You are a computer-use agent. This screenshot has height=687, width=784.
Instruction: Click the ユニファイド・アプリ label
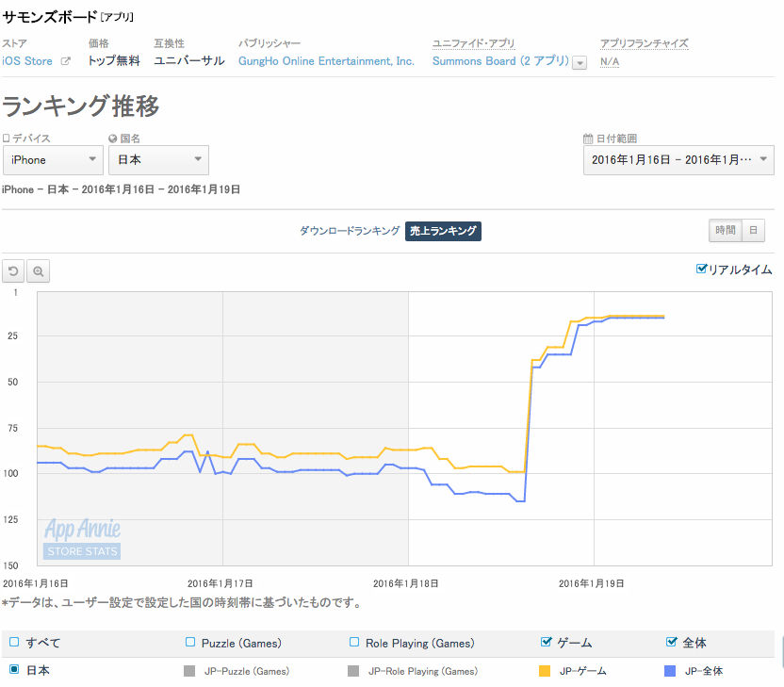473,43
